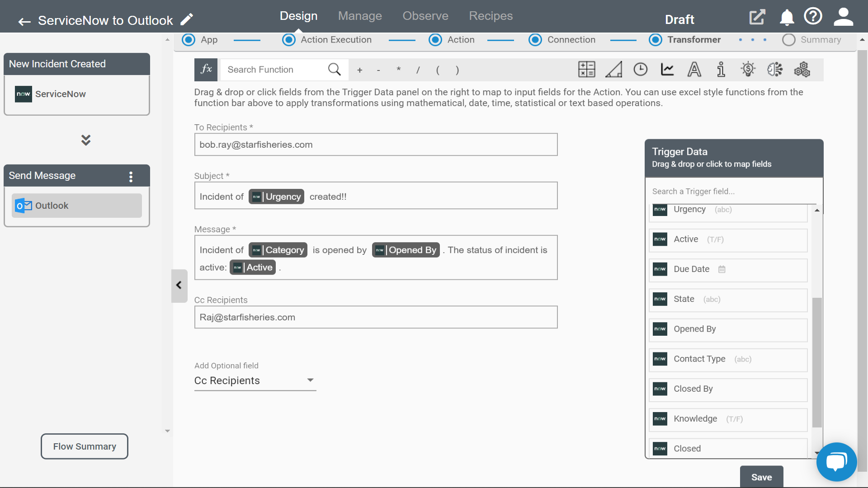Viewport: 868px width, 488px height.
Task: Open the Flow Summary
Action: coord(85,446)
